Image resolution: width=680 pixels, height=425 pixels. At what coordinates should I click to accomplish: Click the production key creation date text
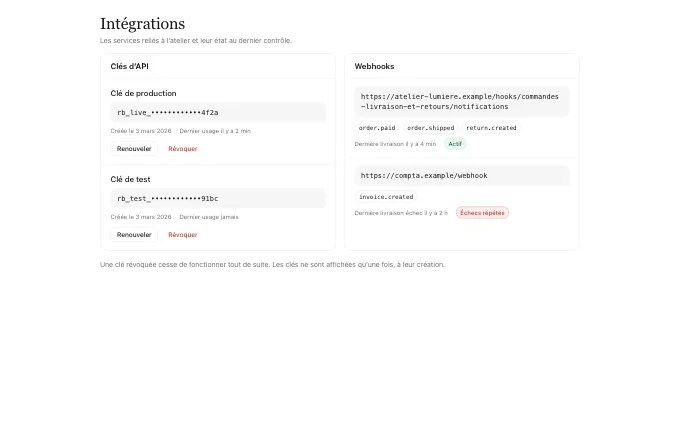[141, 131]
